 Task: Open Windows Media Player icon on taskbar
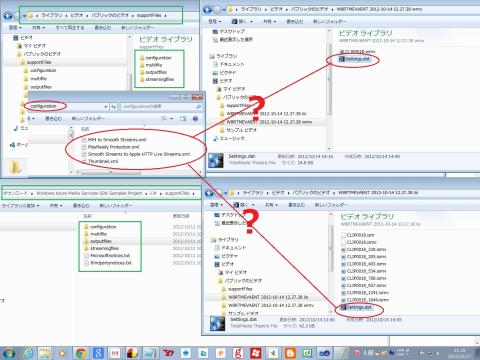tap(62, 353)
